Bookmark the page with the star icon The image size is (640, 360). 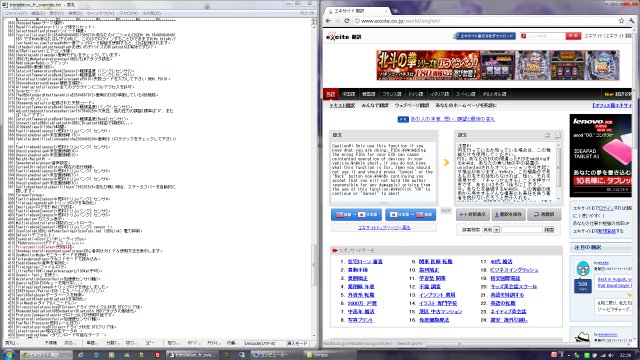tap(621, 21)
